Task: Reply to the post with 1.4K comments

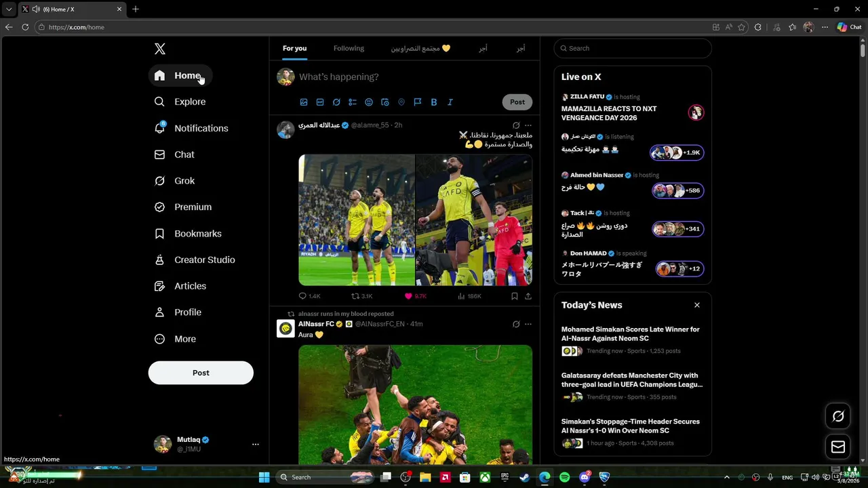Action: (309, 296)
